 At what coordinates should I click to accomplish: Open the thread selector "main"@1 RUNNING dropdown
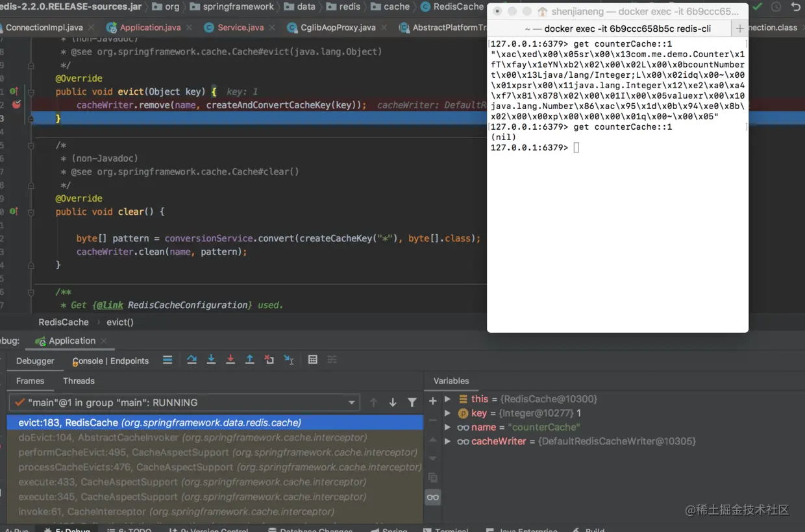pyautogui.click(x=185, y=403)
